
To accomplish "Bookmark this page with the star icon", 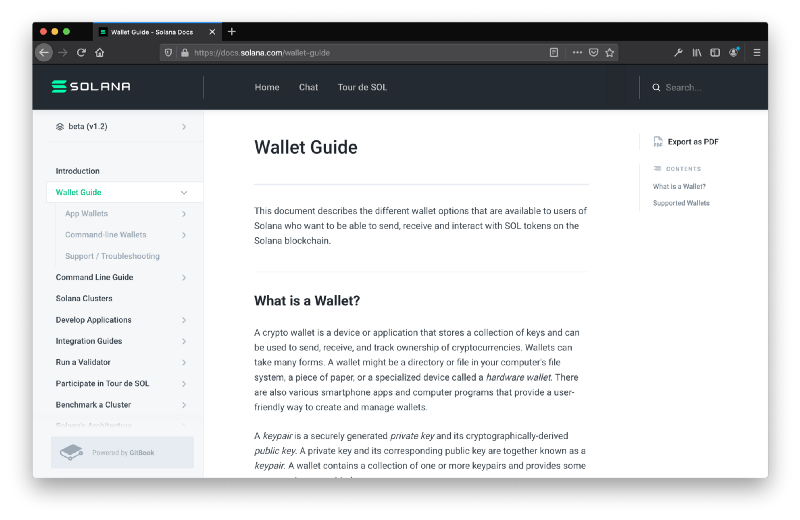I will pos(610,52).
